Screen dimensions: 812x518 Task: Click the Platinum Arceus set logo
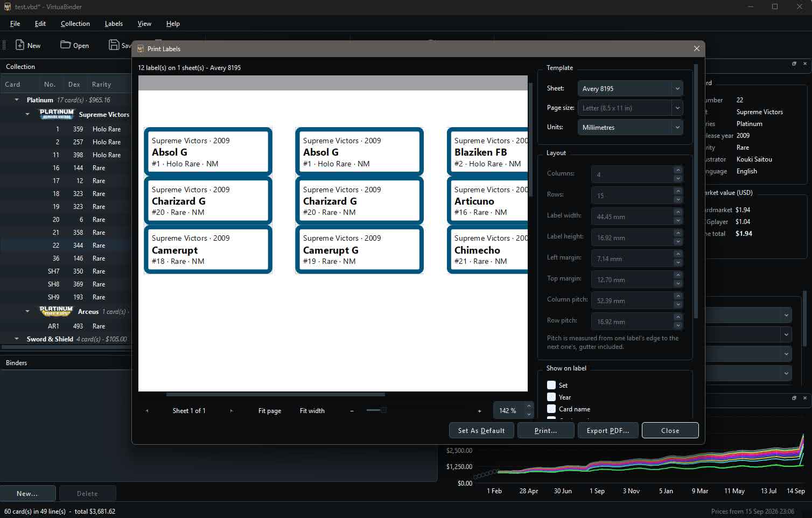point(56,311)
